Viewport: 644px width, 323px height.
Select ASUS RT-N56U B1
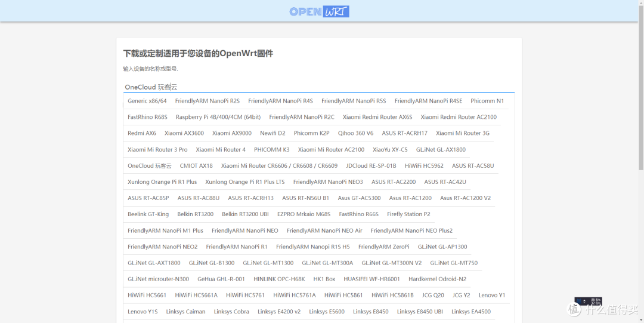pos(305,198)
